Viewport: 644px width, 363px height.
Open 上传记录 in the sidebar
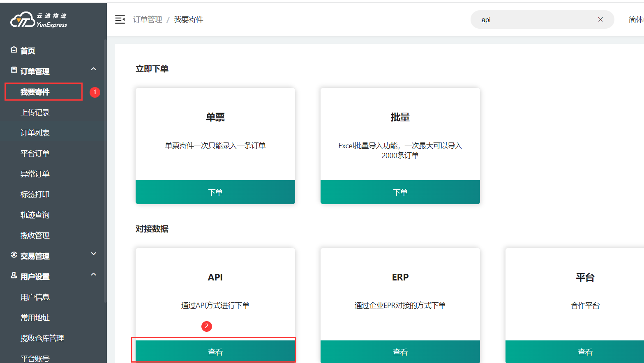pyautogui.click(x=35, y=113)
